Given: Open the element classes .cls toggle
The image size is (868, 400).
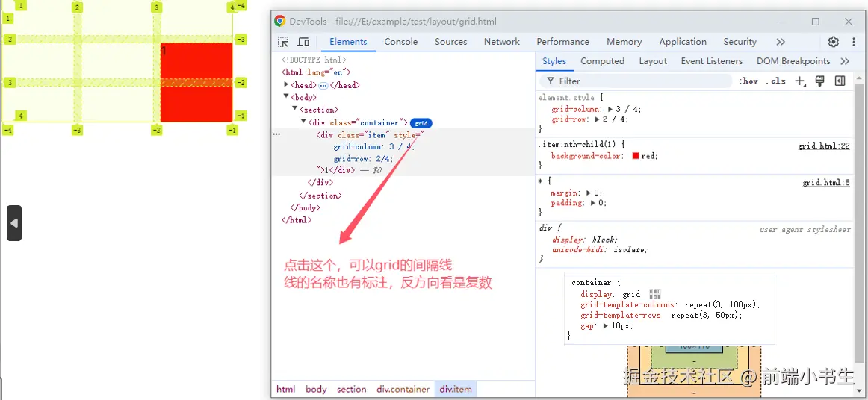Looking at the screenshot, I should pos(775,81).
